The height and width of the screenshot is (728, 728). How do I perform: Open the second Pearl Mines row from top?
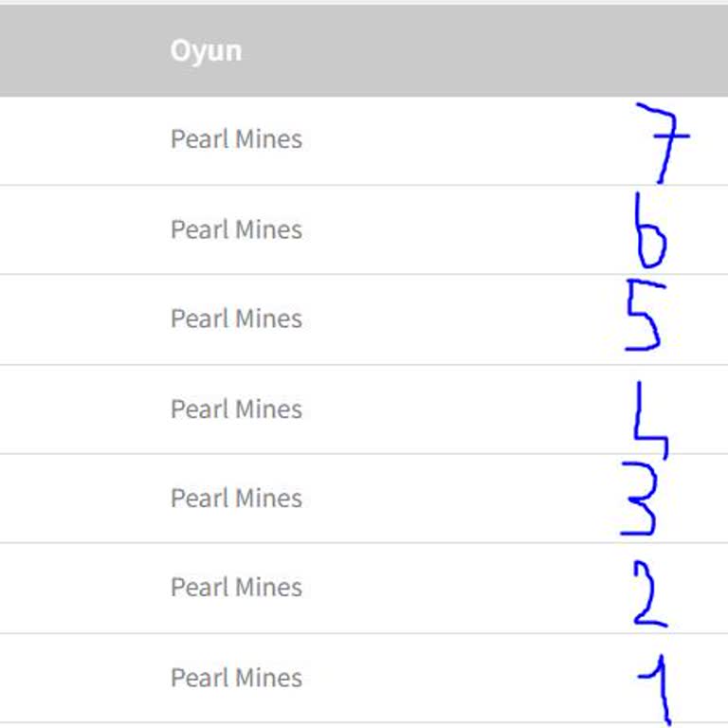[x=236, y=229]
